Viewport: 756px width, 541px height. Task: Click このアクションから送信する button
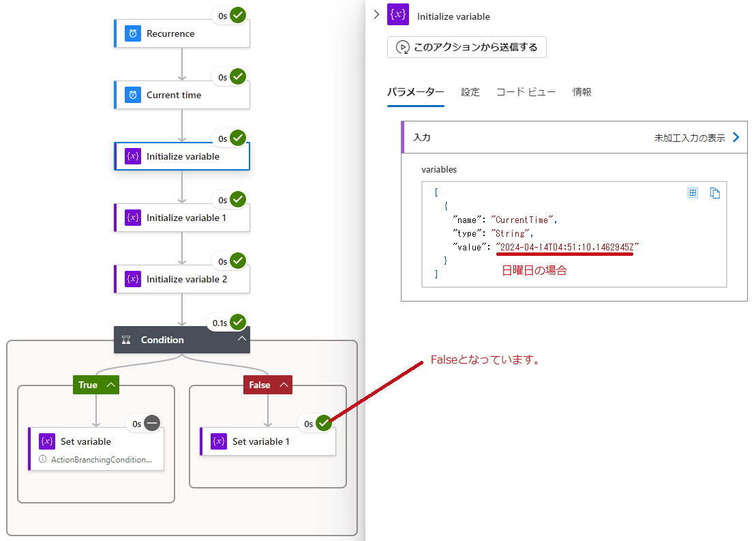[x=467, y=47]
